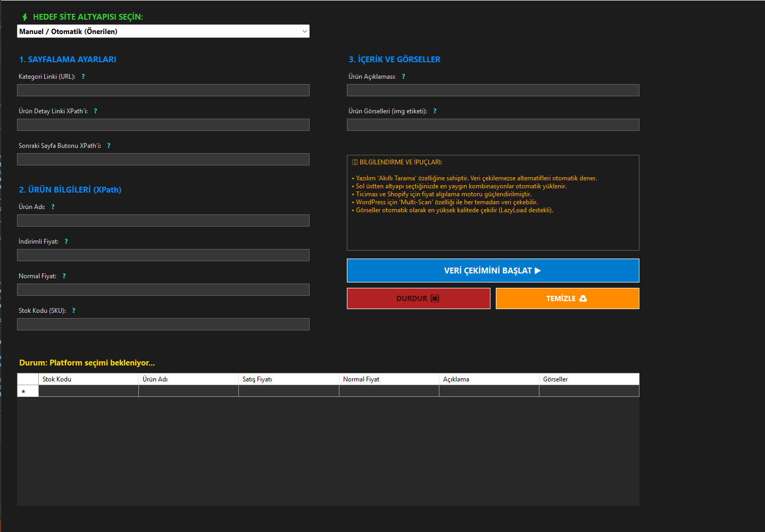Viewport: 765px width, 532px height.
Task: Focus the Ürün Açıklaması input field
Action: click(493, 90)
